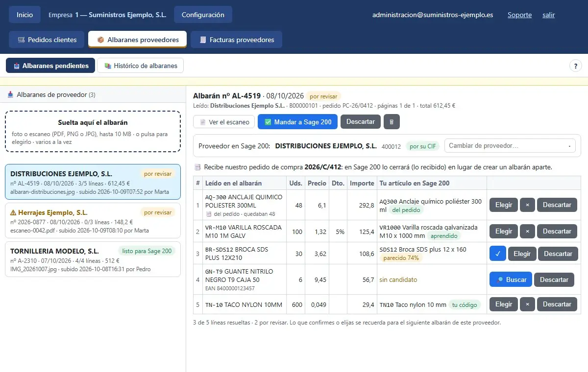The height and width of the screenshot is (372, 588).
Task: Select the DISTRIBUCIONES EJEMPLO albarán card
Action: [x=93, y=182]
